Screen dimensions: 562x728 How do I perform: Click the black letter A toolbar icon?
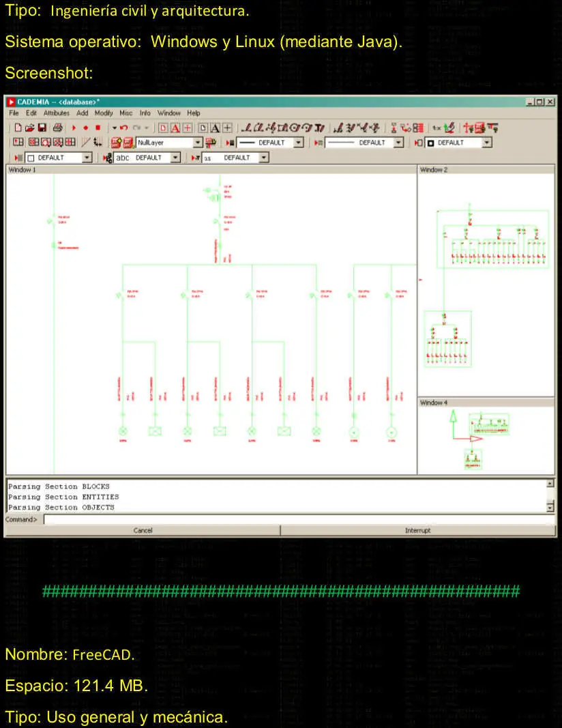pos(215,128)
